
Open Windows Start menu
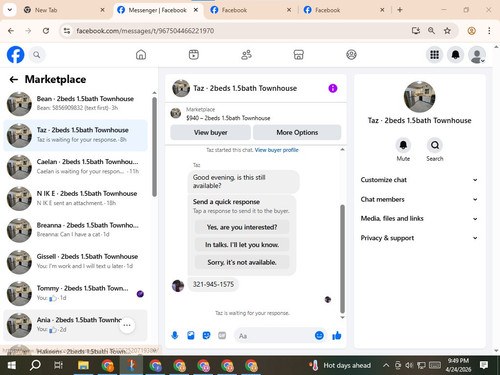click(x=12, y=366)
